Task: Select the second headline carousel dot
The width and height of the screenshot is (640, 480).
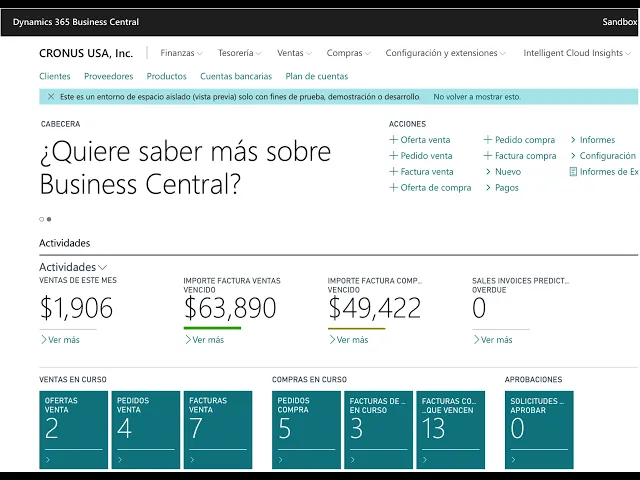Action: pyautogui.click(x=49, y=219)
